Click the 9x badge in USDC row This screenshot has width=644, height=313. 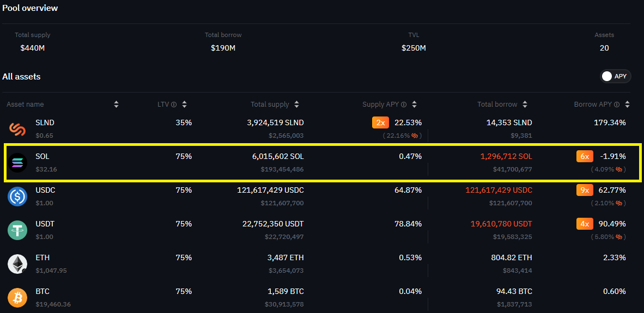585,190
